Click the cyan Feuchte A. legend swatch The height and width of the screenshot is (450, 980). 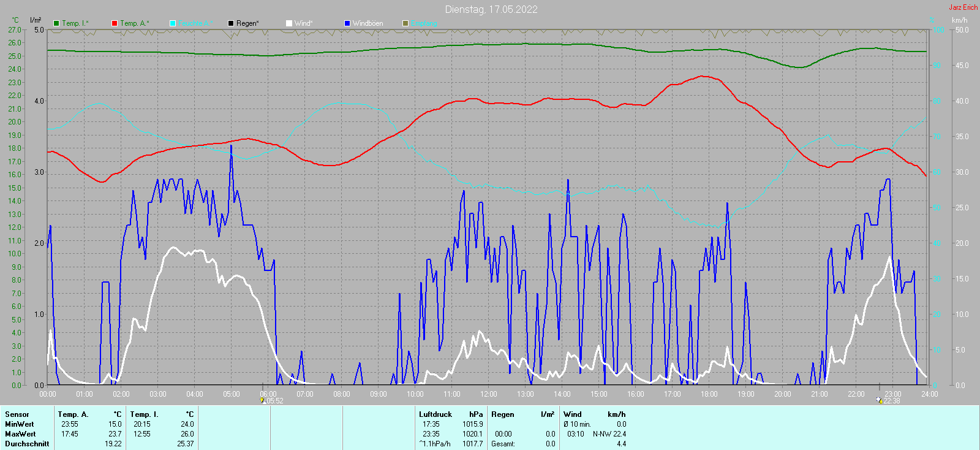click(x=173, y=23)
